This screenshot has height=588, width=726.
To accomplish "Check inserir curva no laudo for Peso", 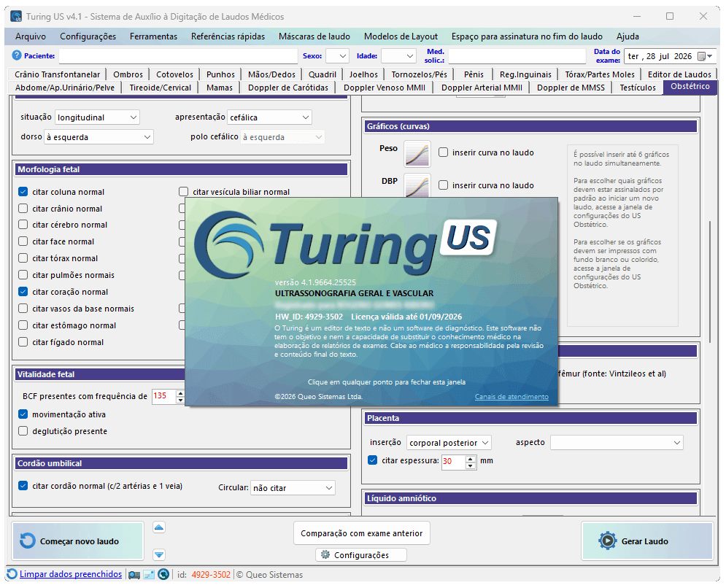I will tap(443, 152).
